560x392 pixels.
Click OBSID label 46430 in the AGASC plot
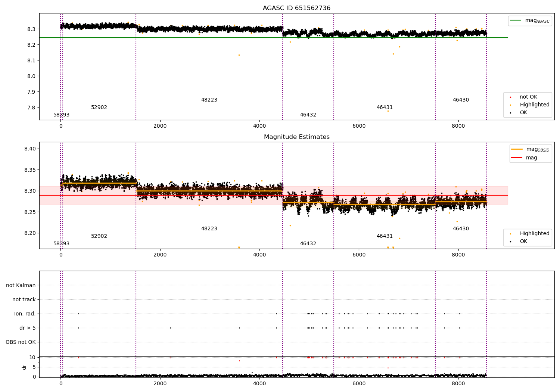[461, 100]
